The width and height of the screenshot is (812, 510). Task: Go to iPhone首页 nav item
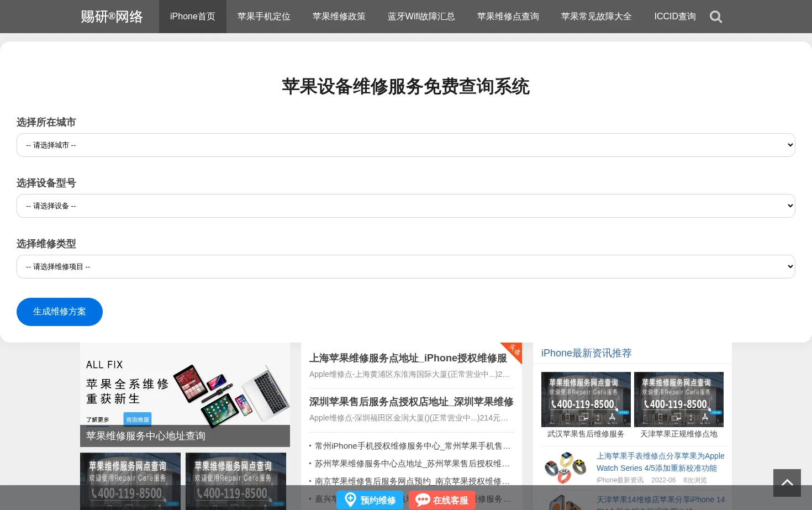[193, 17]
